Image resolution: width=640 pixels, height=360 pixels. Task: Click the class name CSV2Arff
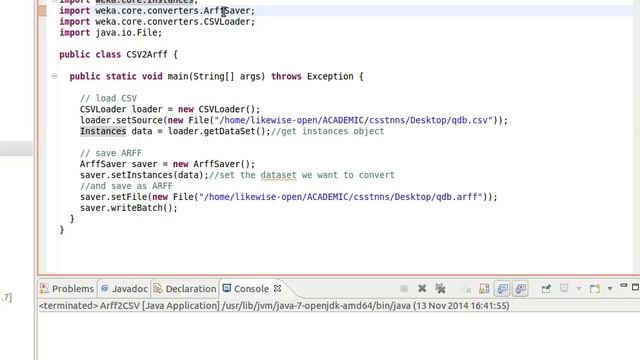click(x=147, y=54)
